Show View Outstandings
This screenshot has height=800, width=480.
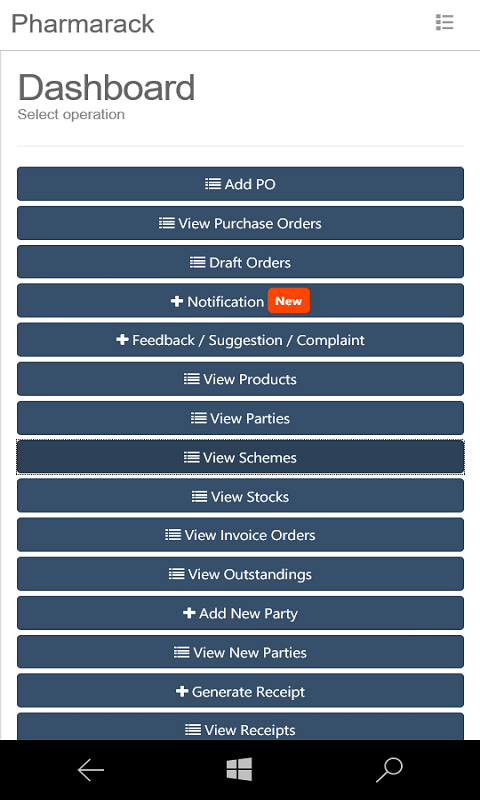click(x=240, y=574)
